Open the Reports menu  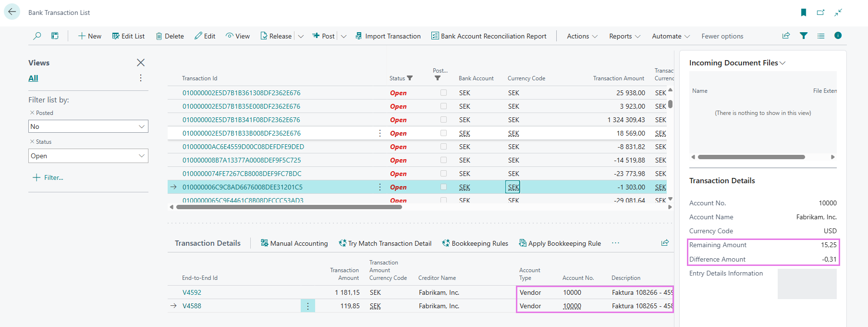pyautogui.click(x=624, y=36)
